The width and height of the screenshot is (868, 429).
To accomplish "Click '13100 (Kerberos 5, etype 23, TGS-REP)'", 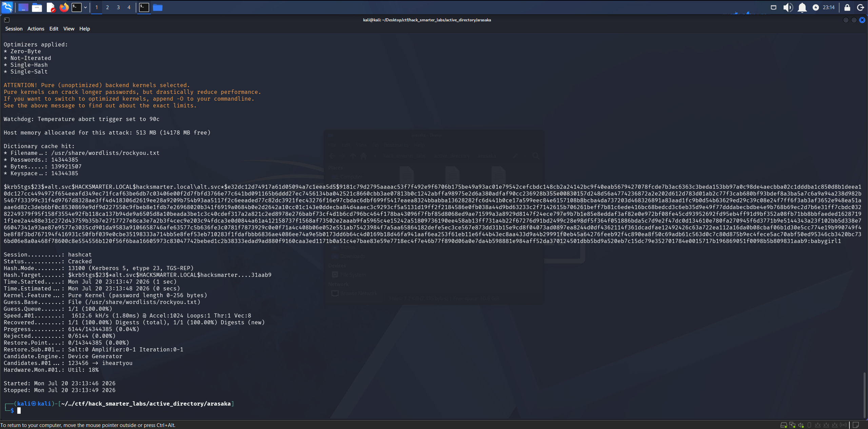I will pos(131,268).
